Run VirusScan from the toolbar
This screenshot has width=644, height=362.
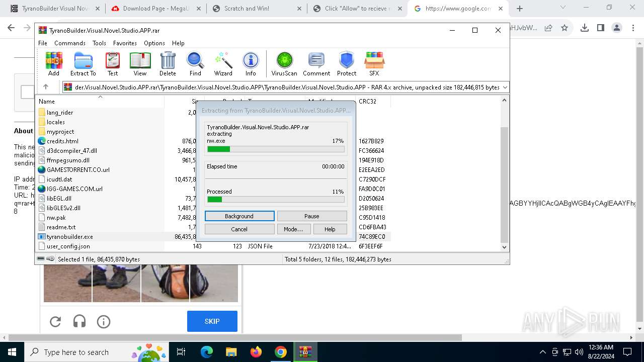pos(284,64)
